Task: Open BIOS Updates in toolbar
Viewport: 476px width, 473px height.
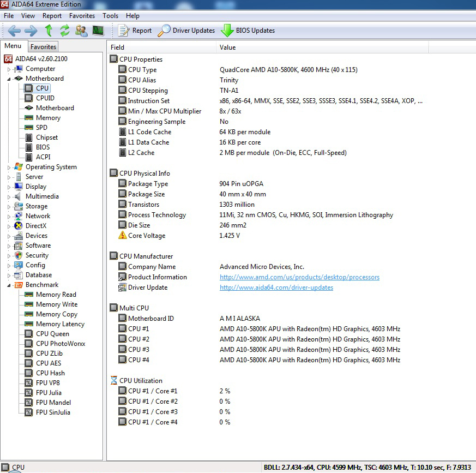Action: pyautogui.click(x=248, y=31)
